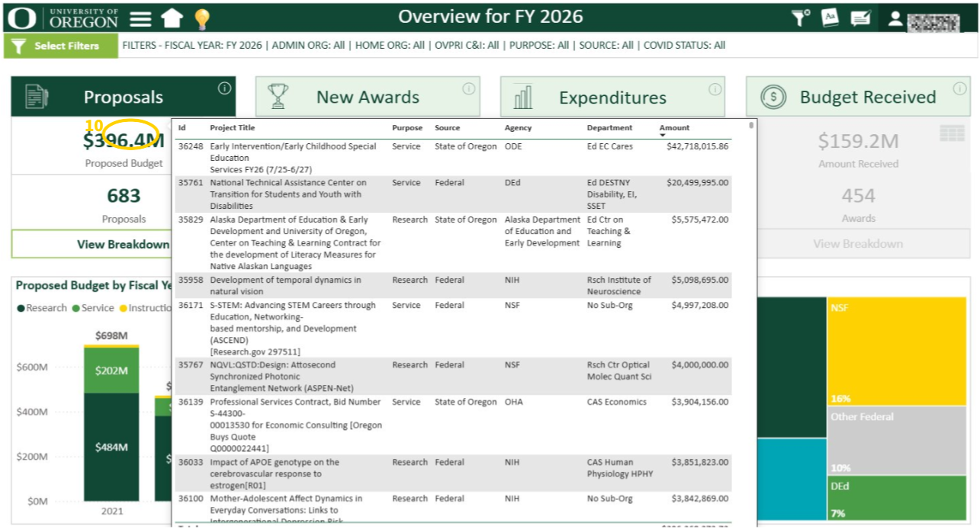This screenshot has height=529, width=980.
Task: Click the University of Oregon logo
Action: [64, 18]
